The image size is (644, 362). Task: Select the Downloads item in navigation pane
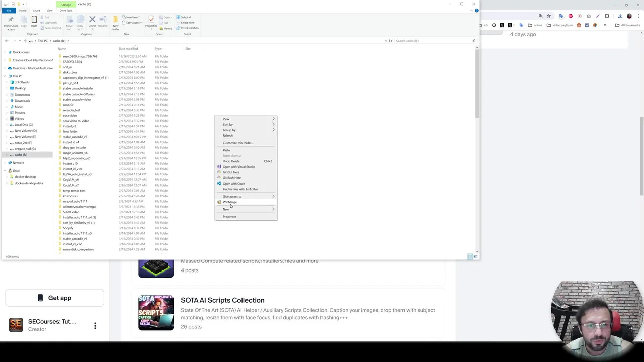pyautogui.click(x=22, y=101)
